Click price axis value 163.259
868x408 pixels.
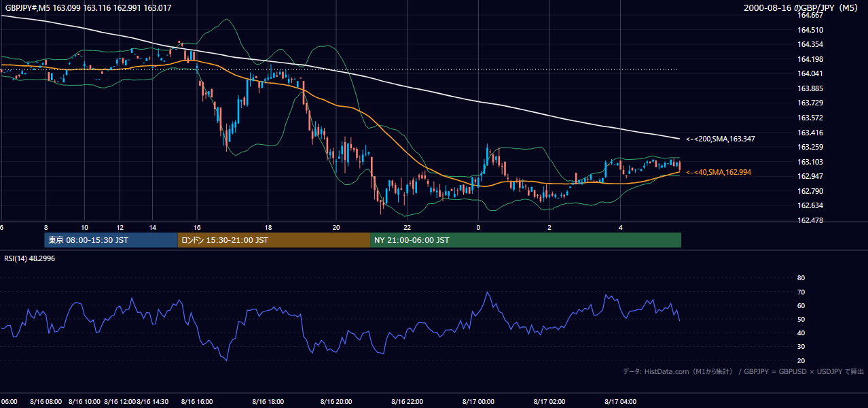[810, 147]
